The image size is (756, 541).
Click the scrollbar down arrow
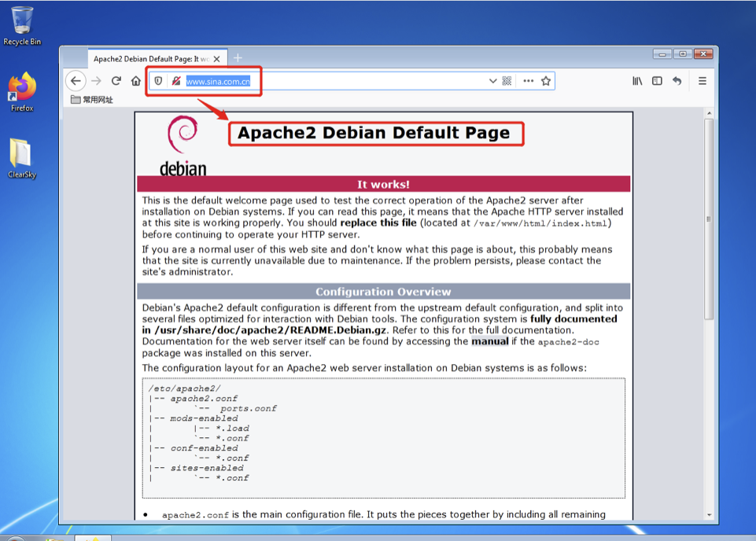[x=710, y=514]
